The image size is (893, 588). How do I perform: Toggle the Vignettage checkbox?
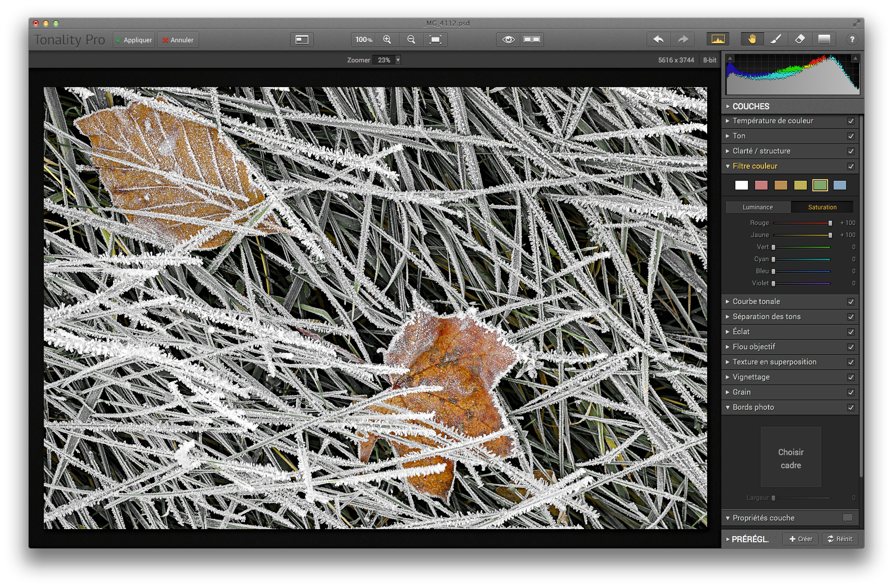pyautogui.click(x=851, y=378)
